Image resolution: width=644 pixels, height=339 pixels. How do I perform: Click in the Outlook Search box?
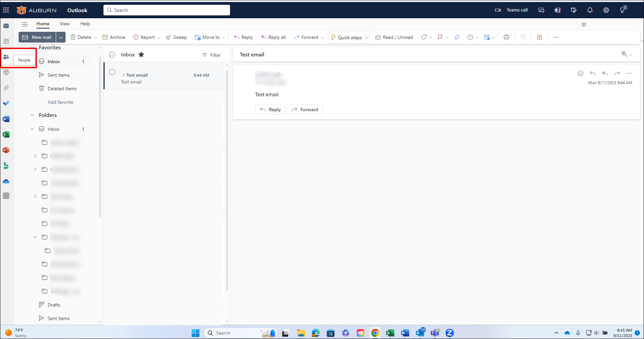pos(167,10)
